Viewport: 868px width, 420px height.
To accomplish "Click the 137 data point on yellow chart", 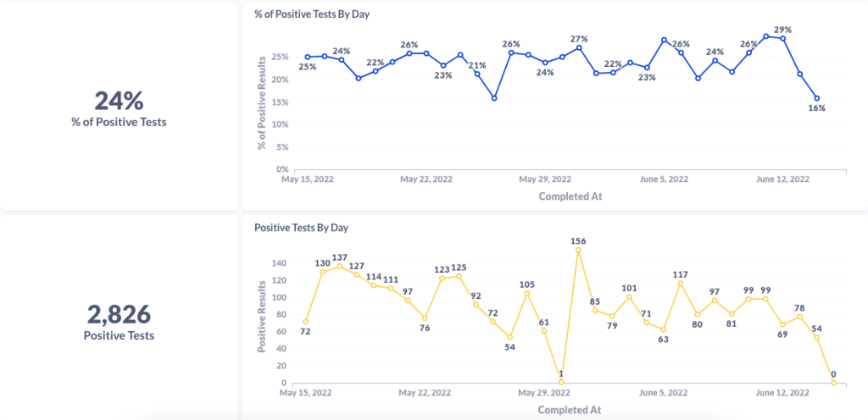I will 340,266.
